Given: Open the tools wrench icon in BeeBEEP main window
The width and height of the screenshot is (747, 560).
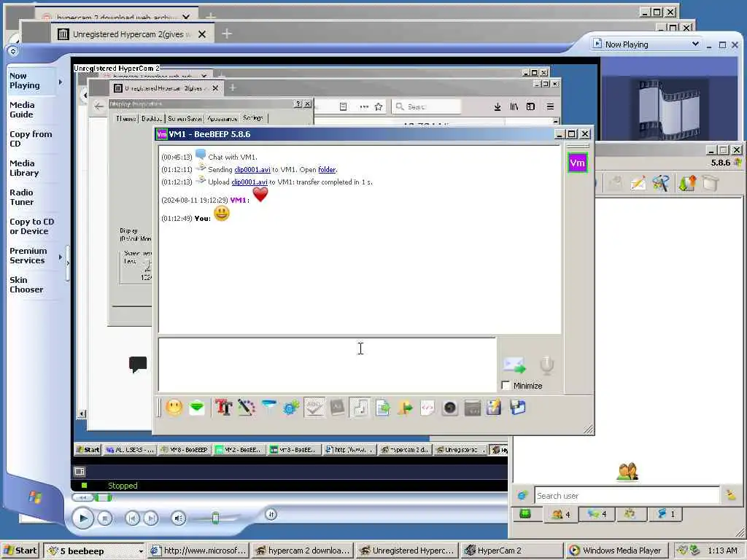Looking at the screenshot, I should click(x=661, y=183).
